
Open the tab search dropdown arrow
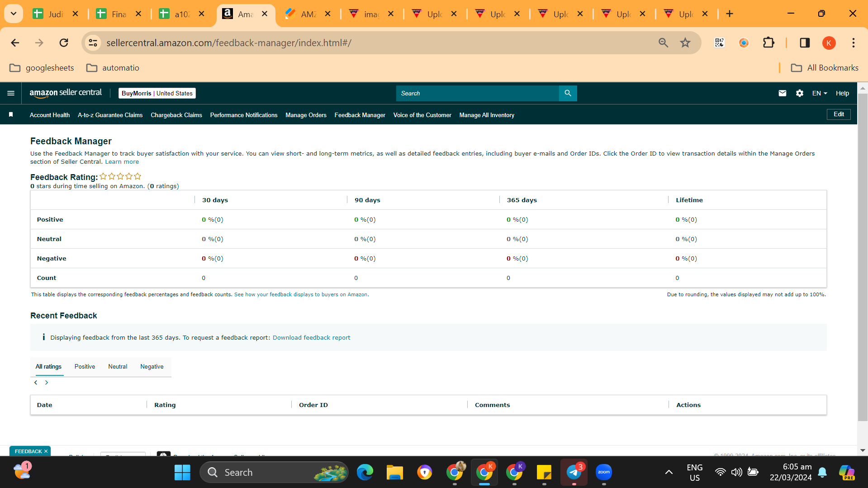tap(14, 14)
